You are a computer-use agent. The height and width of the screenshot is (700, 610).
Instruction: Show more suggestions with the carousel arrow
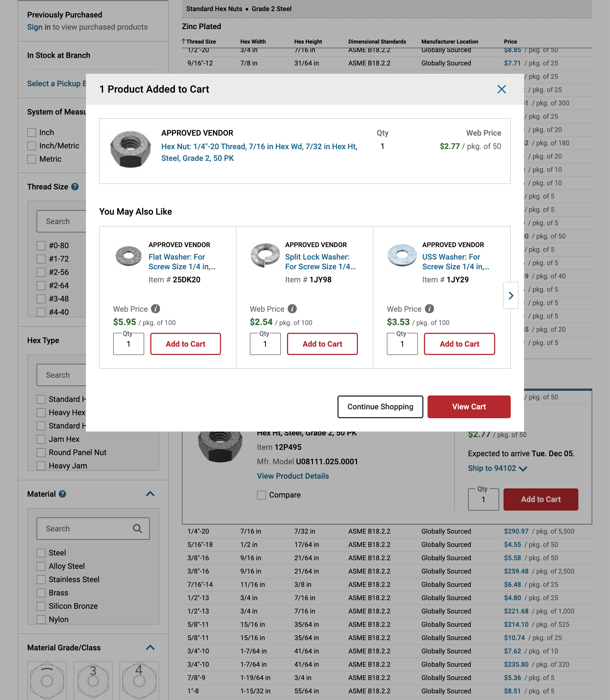click(x=511, y=296)
